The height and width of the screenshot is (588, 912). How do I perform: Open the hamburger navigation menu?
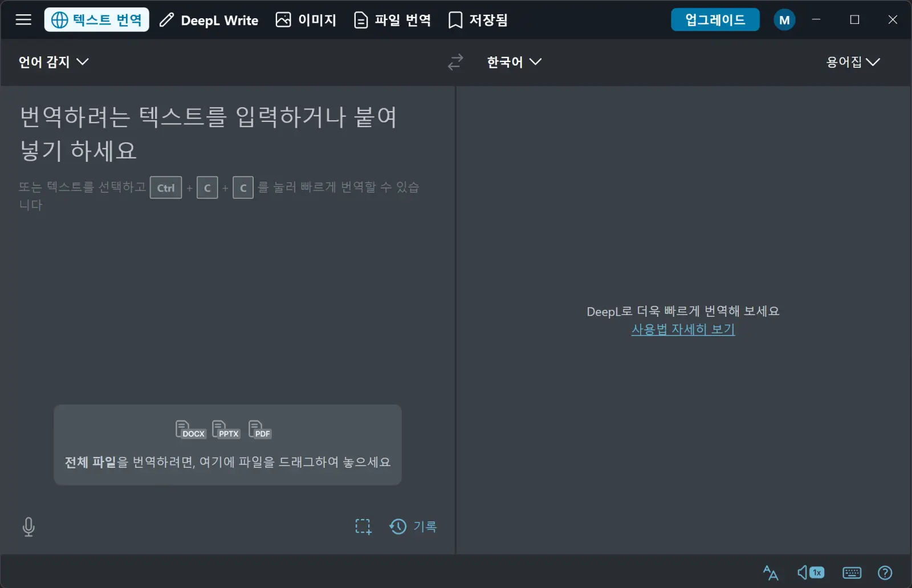tap(23, 20)
